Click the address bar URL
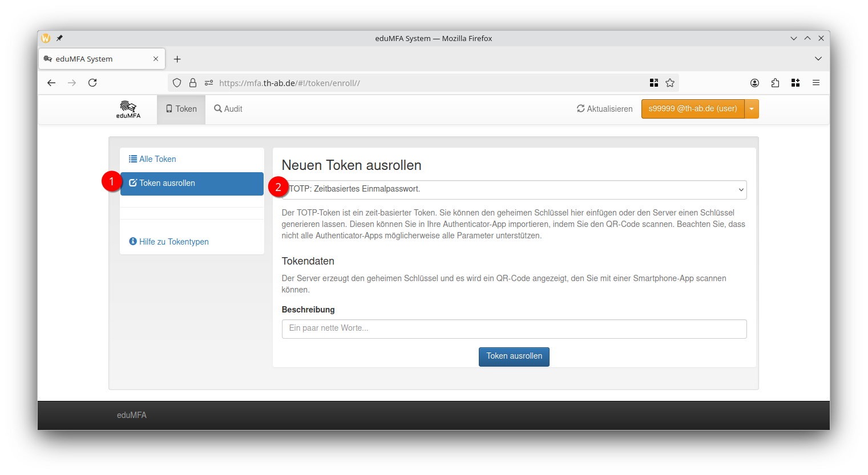 289,83
